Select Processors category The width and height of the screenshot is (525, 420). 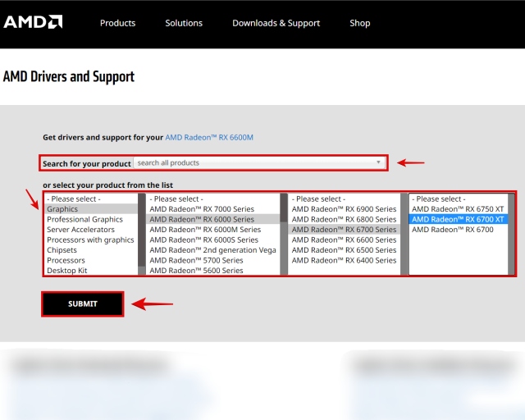[91, 260]
